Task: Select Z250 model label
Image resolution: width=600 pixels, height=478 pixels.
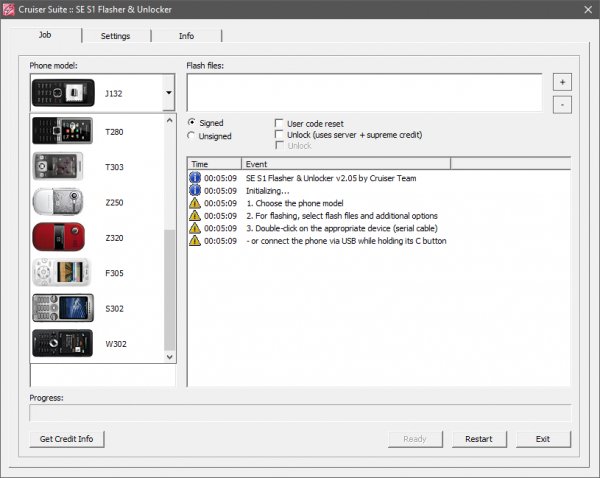Action: [x=114, y=202]
